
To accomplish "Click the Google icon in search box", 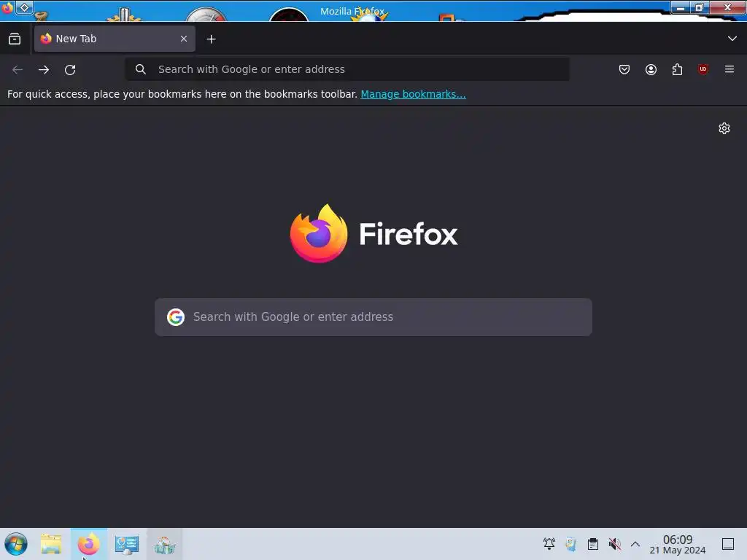I will (x=176, y=316).
